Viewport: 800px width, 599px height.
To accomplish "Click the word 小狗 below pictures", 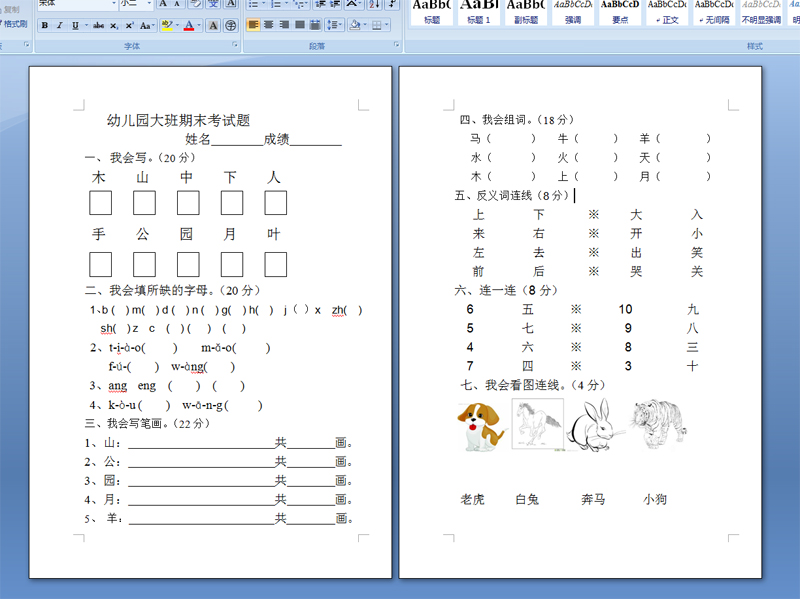I will pyautogui.click(x=655, y=499).
